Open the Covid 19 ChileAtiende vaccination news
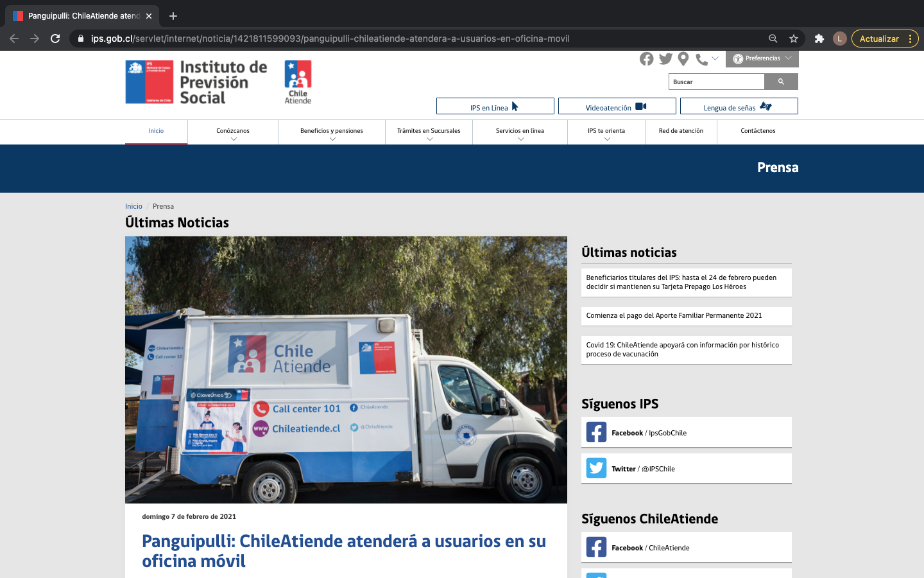 pyautogui.click(x=687, y=350)
